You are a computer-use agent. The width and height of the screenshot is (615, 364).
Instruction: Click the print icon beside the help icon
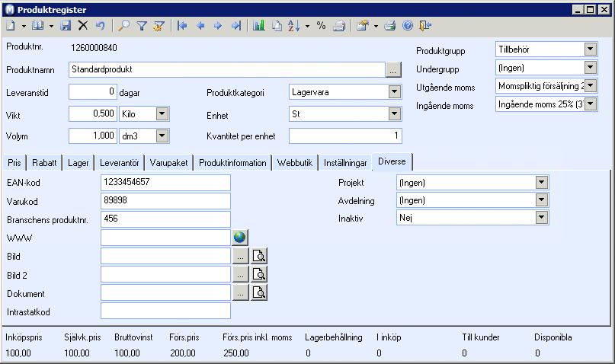click(x=390, y=26)
